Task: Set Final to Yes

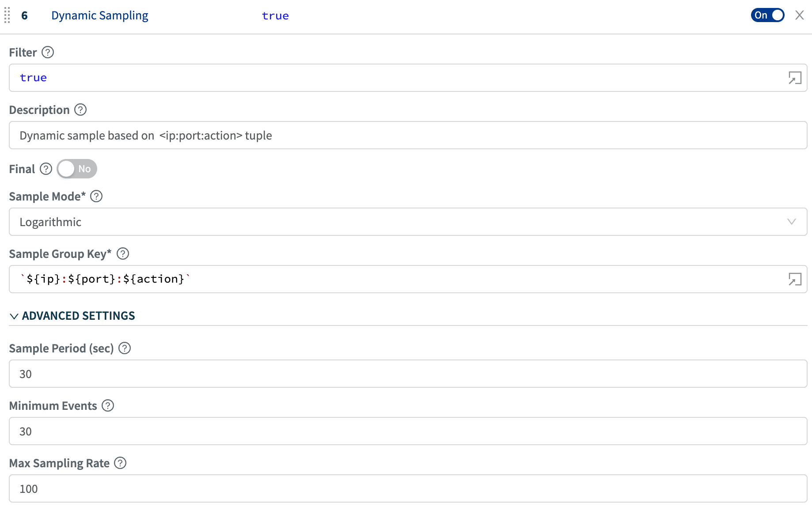Action: (x=76, y=169)
